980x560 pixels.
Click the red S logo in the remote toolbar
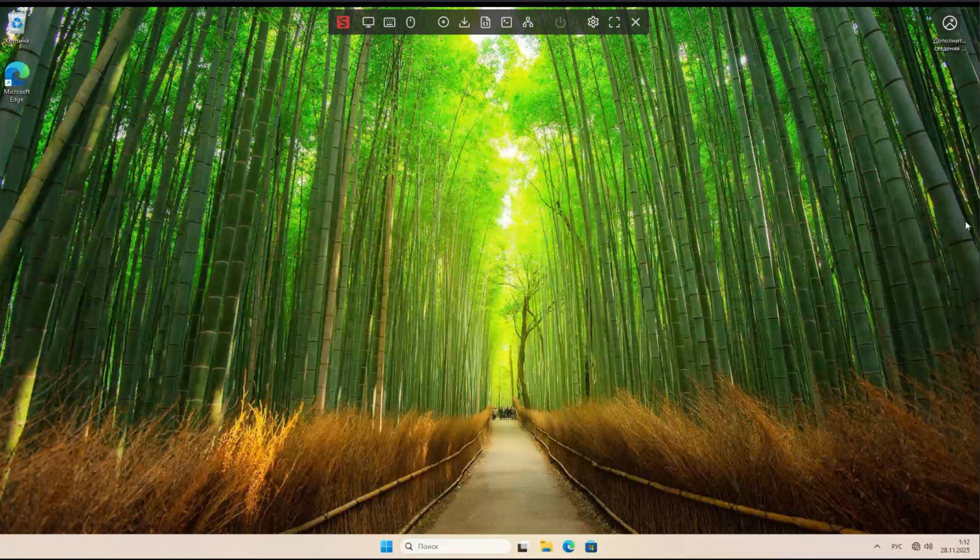(343, 23)
